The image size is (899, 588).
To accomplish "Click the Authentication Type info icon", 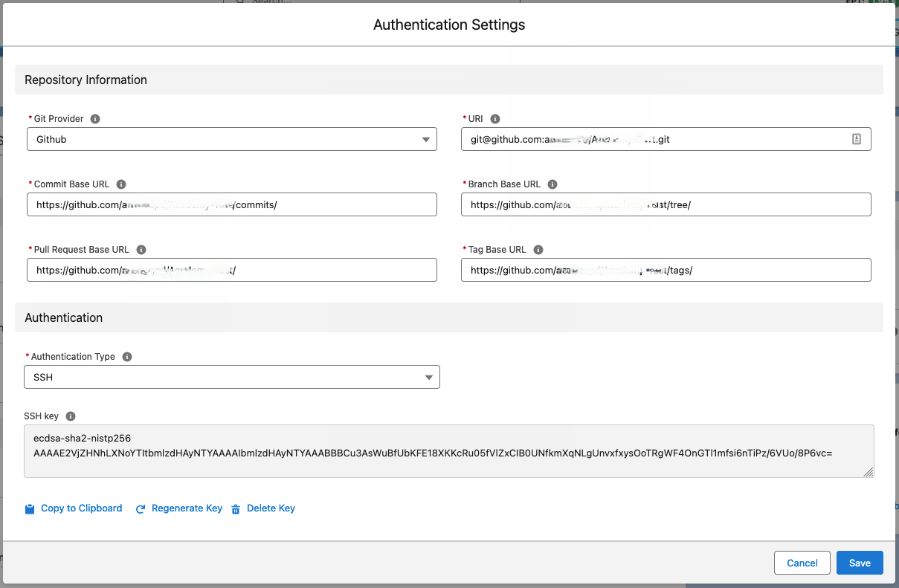I will (x=127, y=357).
